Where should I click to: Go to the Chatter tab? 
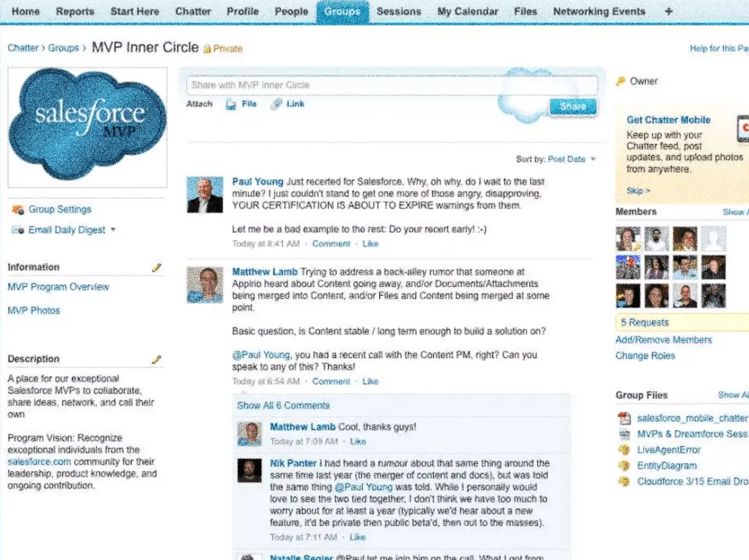(x=193, y=11)
